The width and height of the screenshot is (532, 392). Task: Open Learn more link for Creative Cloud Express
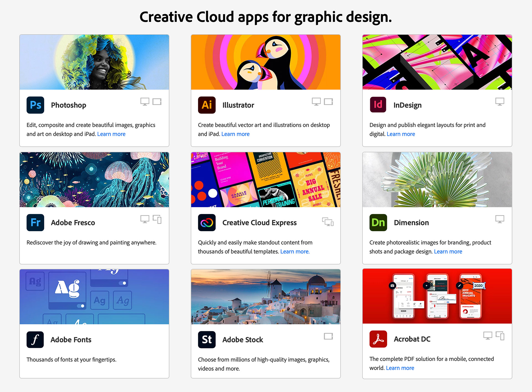[295, 252]
